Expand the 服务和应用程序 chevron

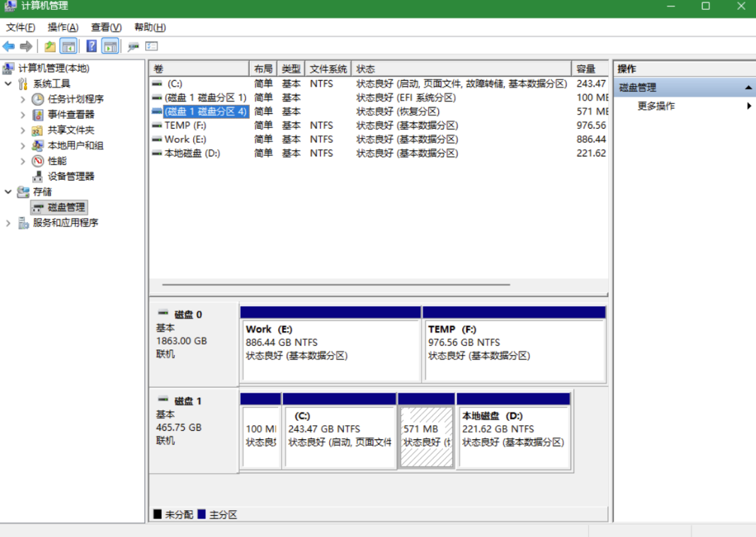coord(8,223)
